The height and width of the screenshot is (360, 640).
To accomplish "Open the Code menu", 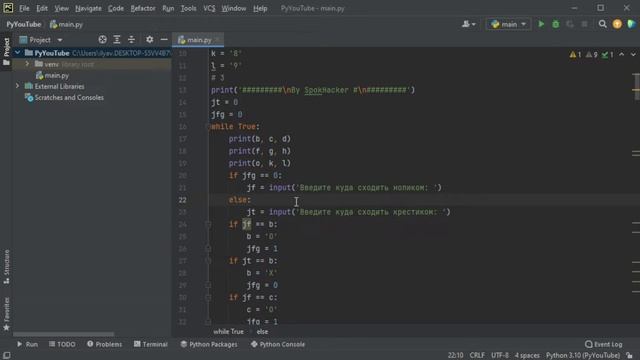I will pos(116,8).
